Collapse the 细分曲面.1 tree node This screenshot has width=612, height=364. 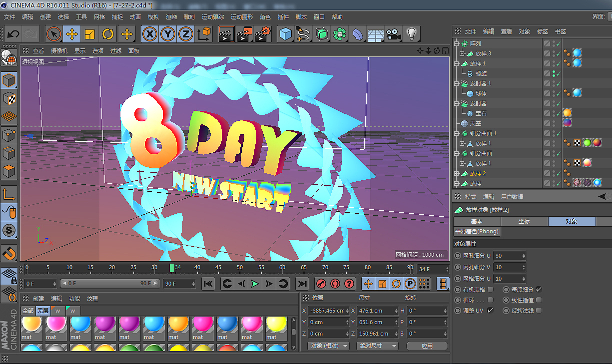pos(457,133)
